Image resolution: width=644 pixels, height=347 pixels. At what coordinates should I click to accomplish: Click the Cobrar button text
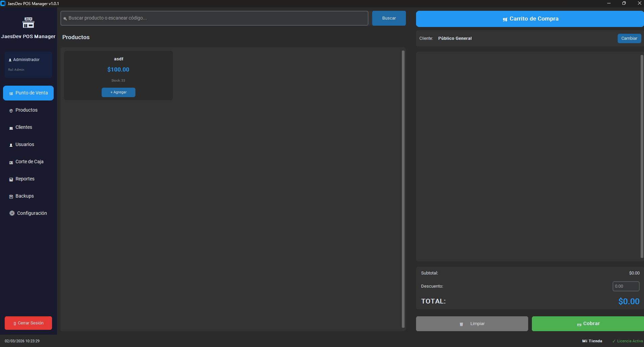pyautogui.click(x=592, y=323)
